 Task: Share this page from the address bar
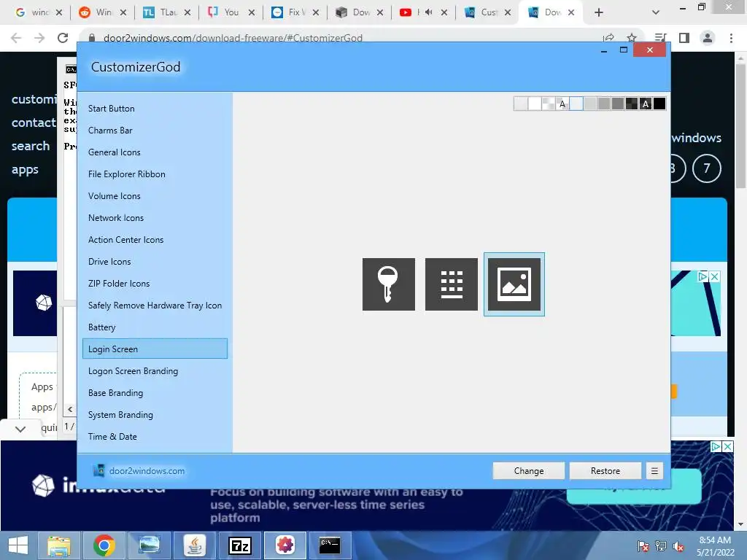pos(608,38)
